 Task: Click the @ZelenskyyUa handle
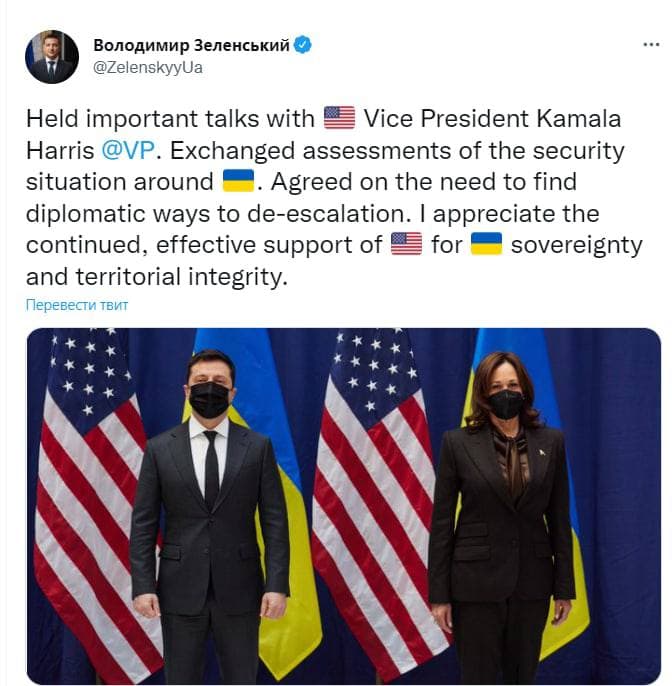148,68
